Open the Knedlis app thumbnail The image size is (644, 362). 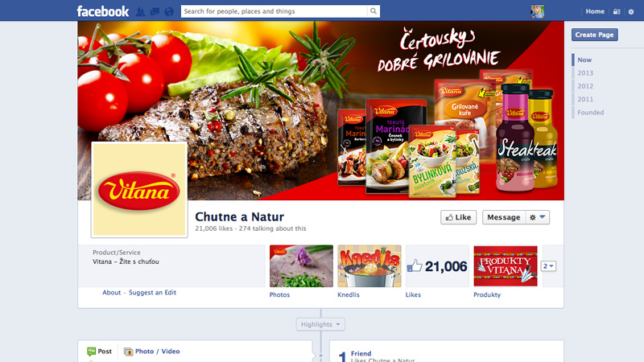pyautogui.click(x=369, y=266)
